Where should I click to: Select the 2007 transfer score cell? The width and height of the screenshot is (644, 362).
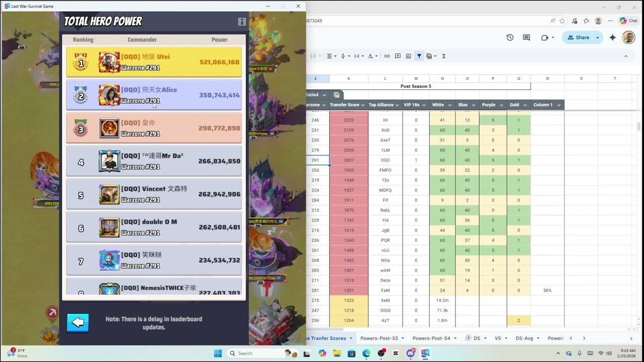tap(349, 160)
